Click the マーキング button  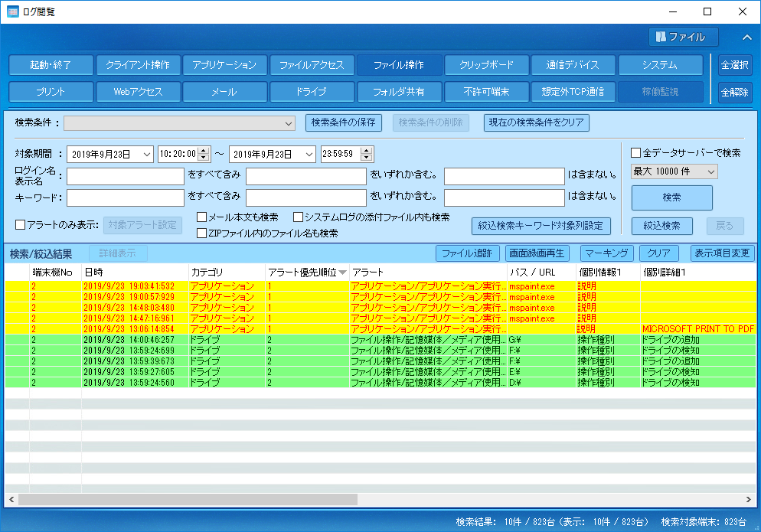(x=606, y=253)
